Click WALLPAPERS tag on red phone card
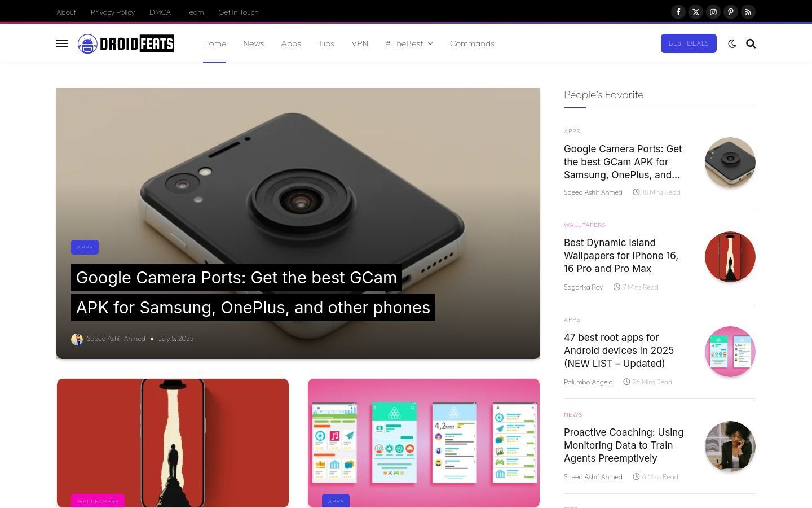812x508 pixels. [x=98, y=501]
